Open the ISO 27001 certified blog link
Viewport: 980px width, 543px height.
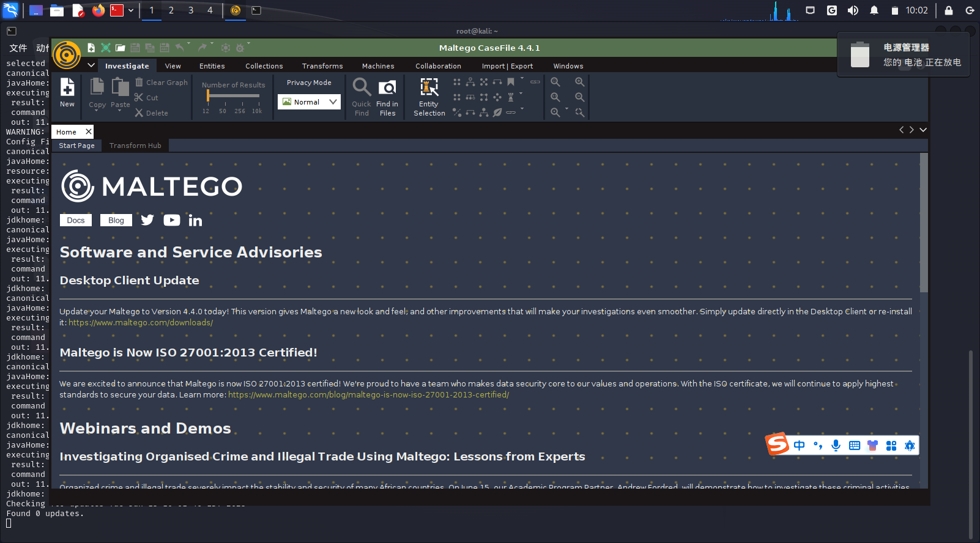(x=368, y=394)
